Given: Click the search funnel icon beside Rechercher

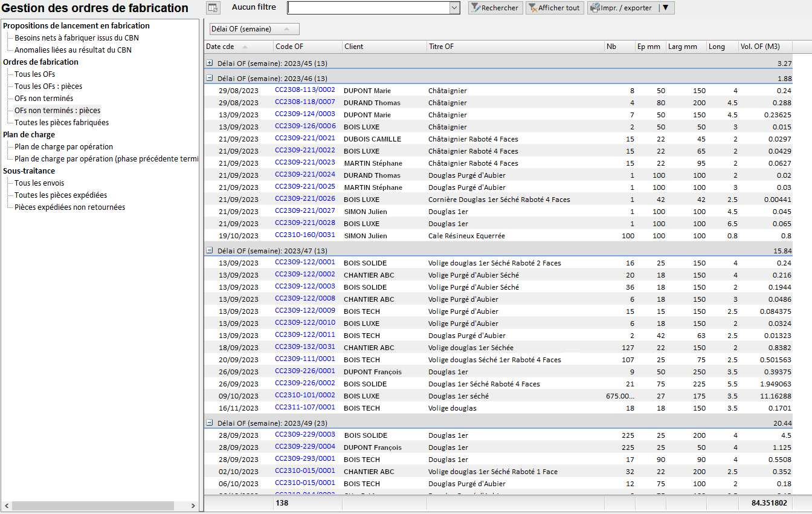Looking at the screenshot, I should click(474, 8).
